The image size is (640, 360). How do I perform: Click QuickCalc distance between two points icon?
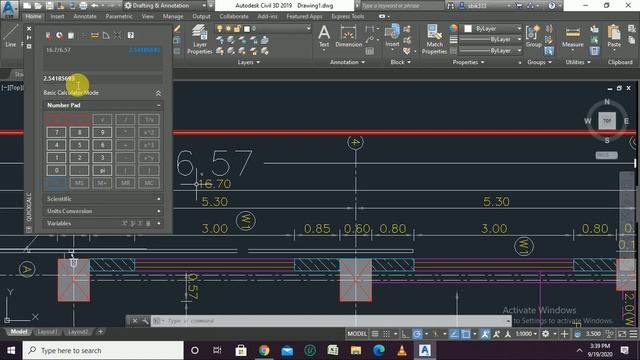[x=95, y=36]
